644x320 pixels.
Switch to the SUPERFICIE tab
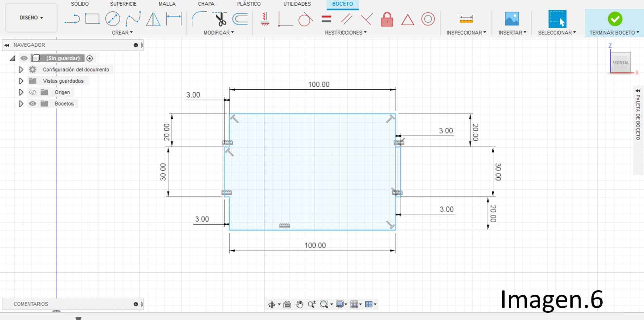click(x=123, y=4)
